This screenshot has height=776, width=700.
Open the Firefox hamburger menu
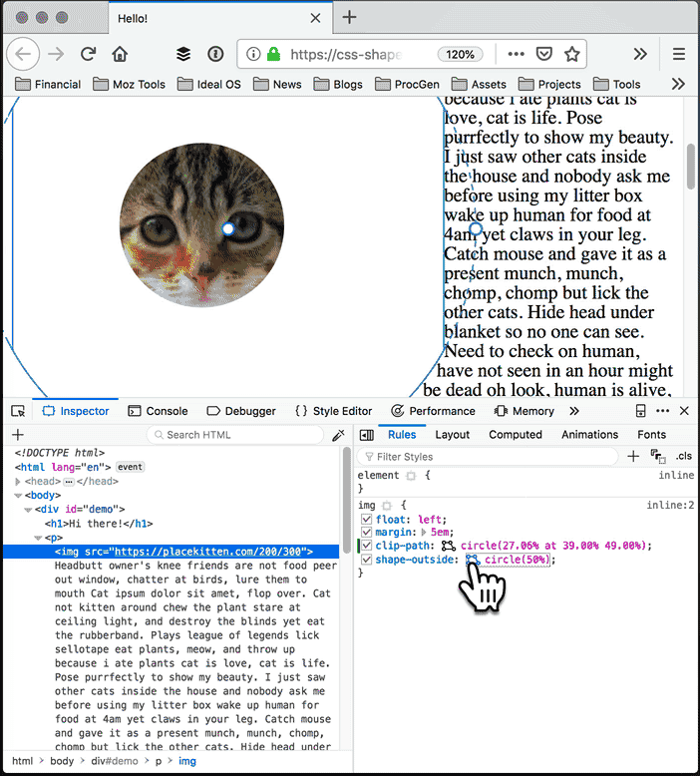[679, 54]
